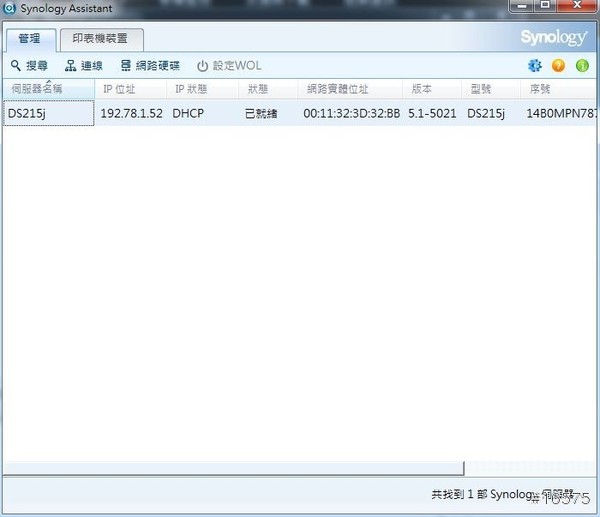Open help via the orange question icon
The height and width of the screenshot is (517, 600).
[558, 65]
